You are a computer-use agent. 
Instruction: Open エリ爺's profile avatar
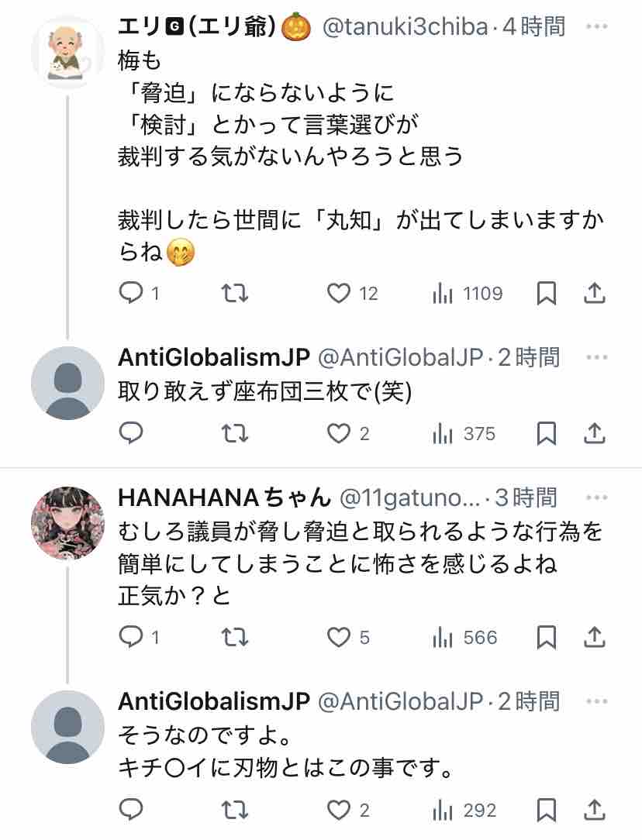[67, 52]
